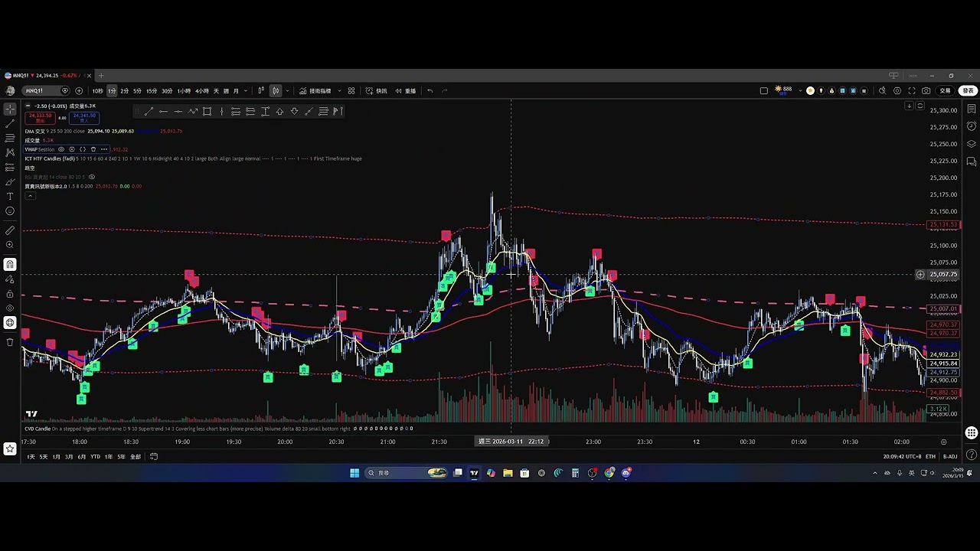
Task: Expand the timeframe interval dropdown
Action: (246, 91)
